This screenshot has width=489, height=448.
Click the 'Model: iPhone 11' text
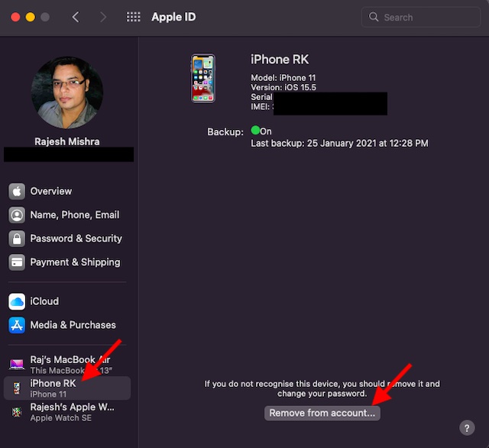tap(283, 78)
